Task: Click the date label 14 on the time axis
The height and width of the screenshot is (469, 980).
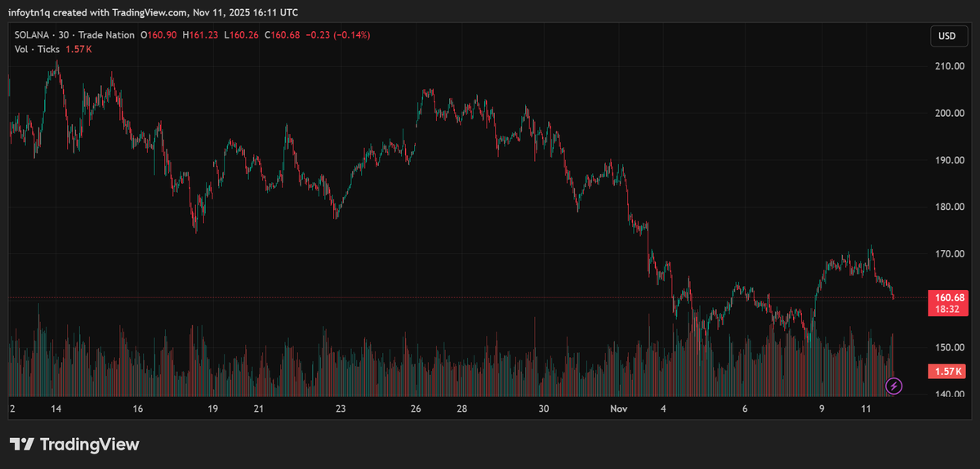Action: (x=56, y=409)
